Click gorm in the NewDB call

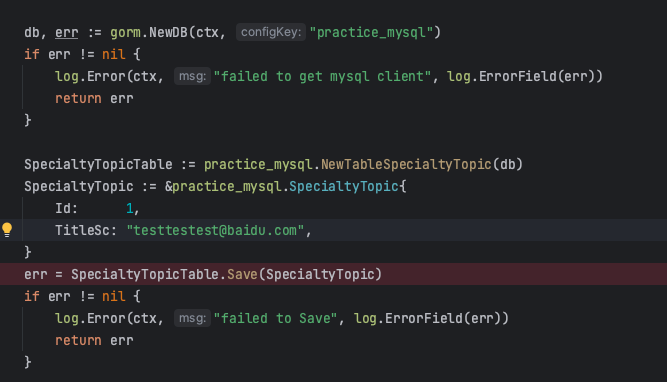tap(125, 32)
